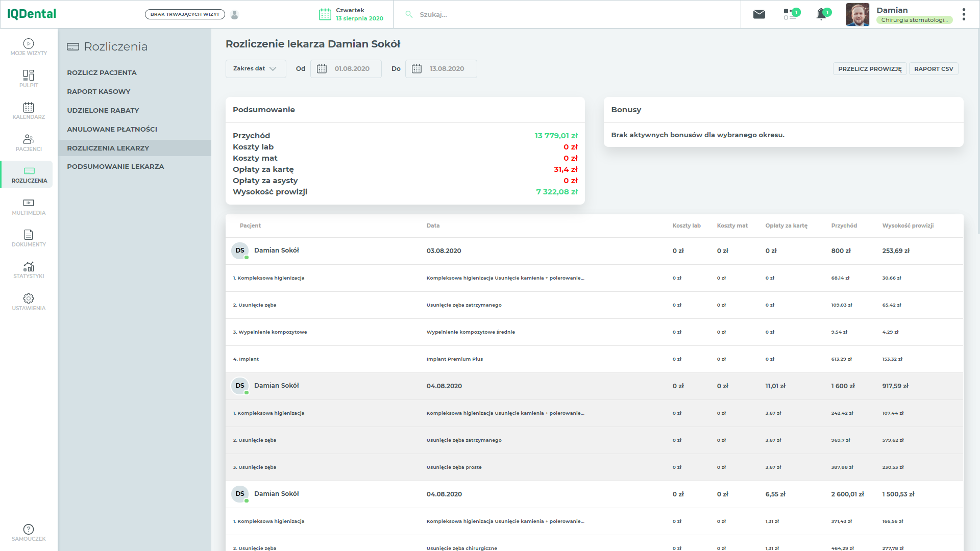Click the mail envelope icon
Viewport: 980px width, 551px height.
pyautogui.click(x=759, y=14)
